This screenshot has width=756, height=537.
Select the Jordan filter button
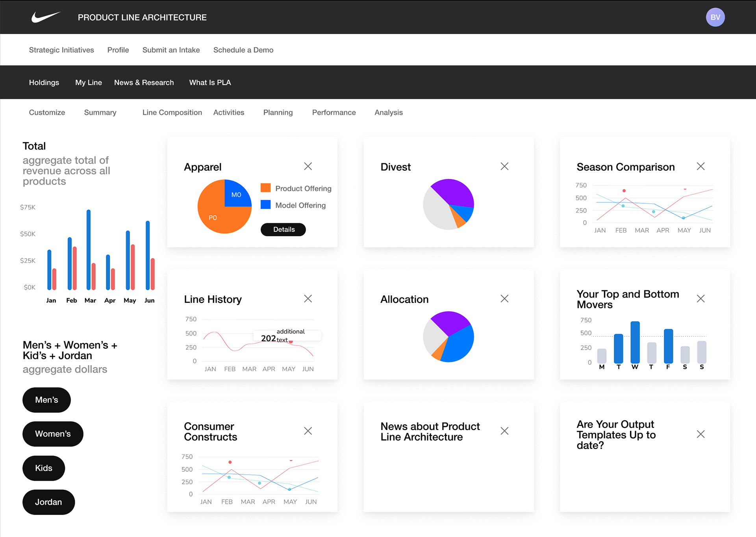pos(48,502)
